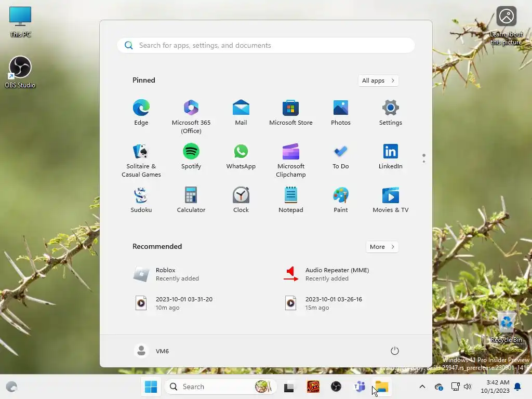Screen dimensions: 532x399
Task: Launch Microsoft 365 (Office)
Action: (x=191, y=117)
